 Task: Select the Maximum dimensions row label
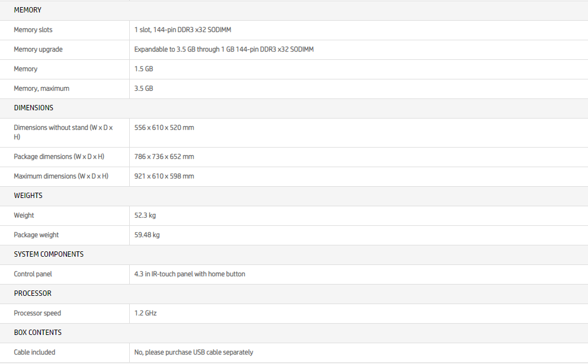61,176
